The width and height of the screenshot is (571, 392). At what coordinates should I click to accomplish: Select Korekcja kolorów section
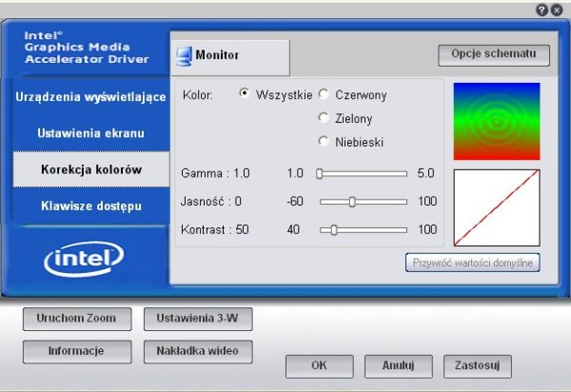tap(91, 169)
